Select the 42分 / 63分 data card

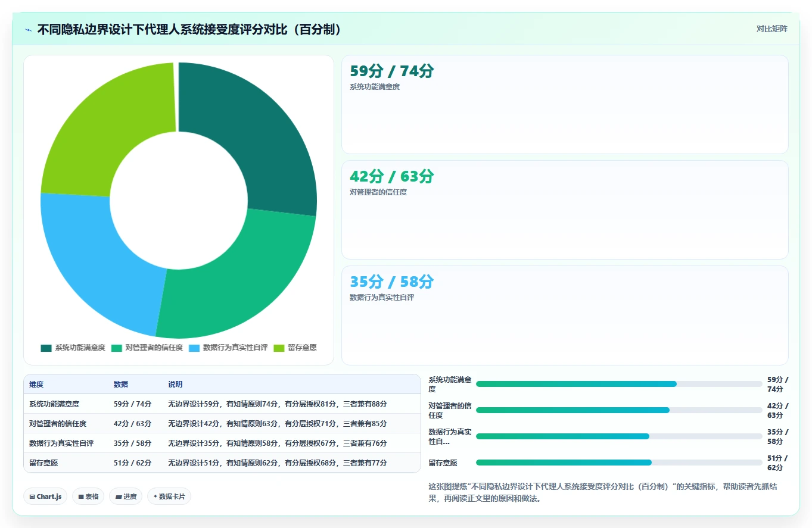(x=565, y=210)
